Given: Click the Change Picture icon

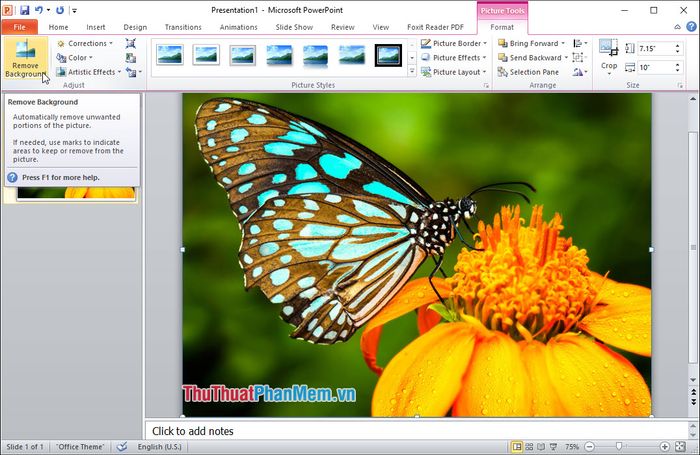Looking at the screenshot, I should point(131,58).
